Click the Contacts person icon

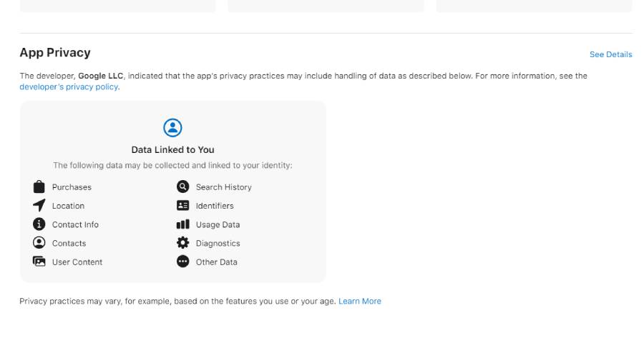[39, 243]
